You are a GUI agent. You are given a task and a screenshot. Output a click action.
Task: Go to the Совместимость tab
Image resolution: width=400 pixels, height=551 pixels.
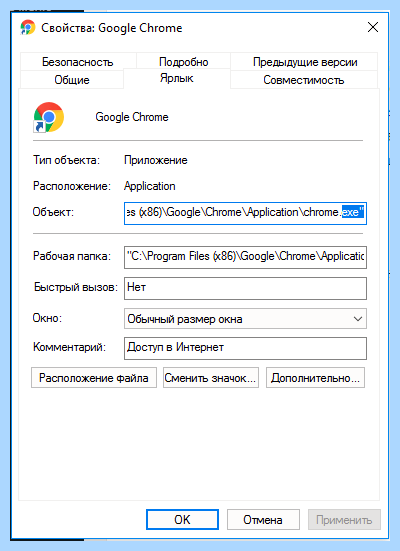click(304, 80)
